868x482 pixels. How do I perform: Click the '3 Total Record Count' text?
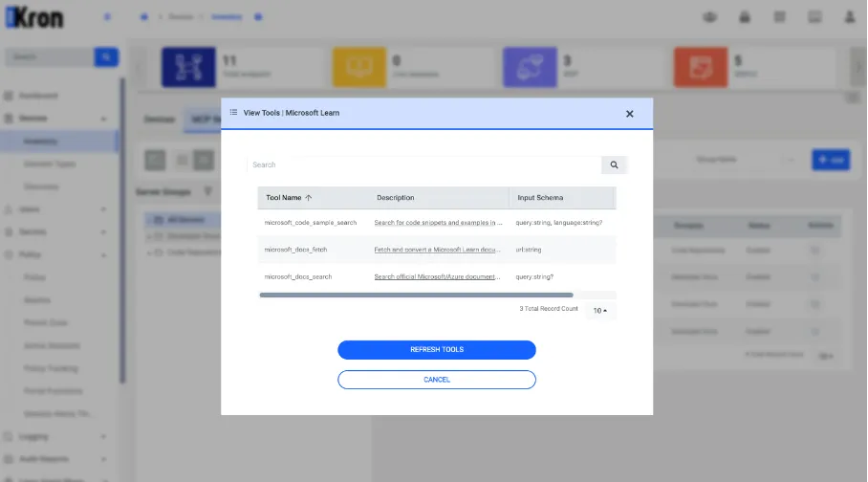[549, 309]
